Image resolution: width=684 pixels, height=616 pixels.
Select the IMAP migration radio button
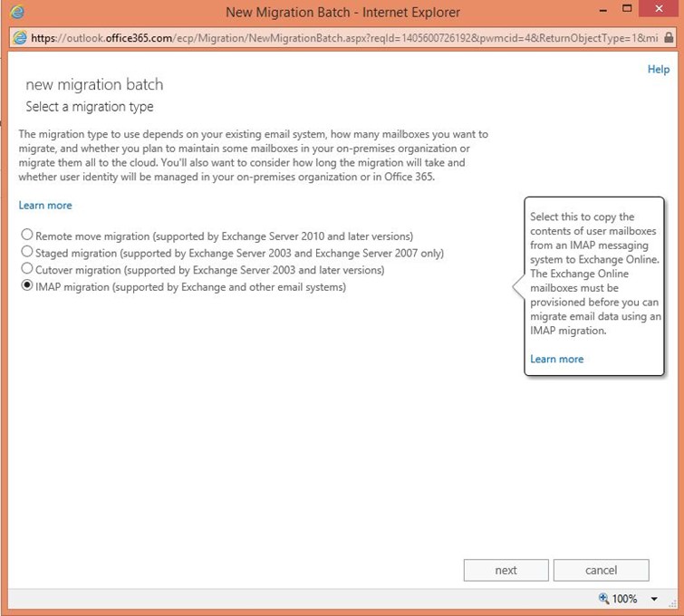[27, 285]
